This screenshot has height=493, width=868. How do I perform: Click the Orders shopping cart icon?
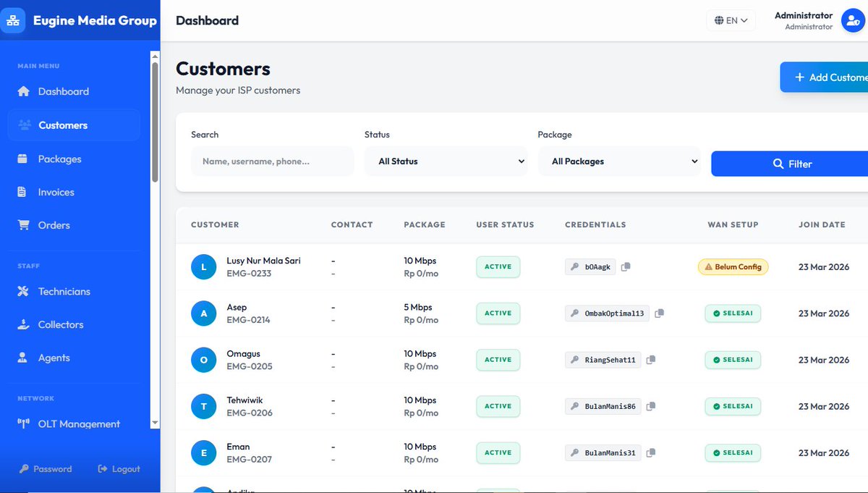click(23, 225)
